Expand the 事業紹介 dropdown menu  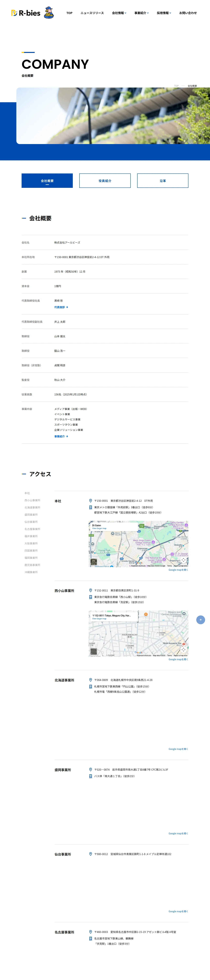(x=141, y=13)
